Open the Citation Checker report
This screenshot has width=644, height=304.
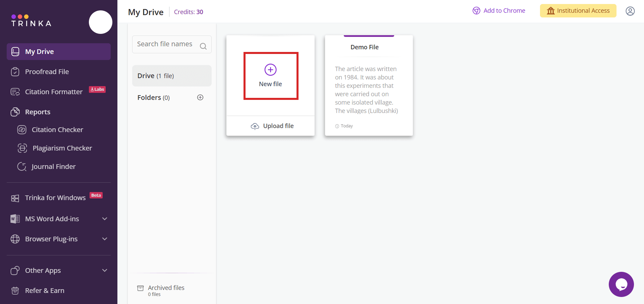57,130
